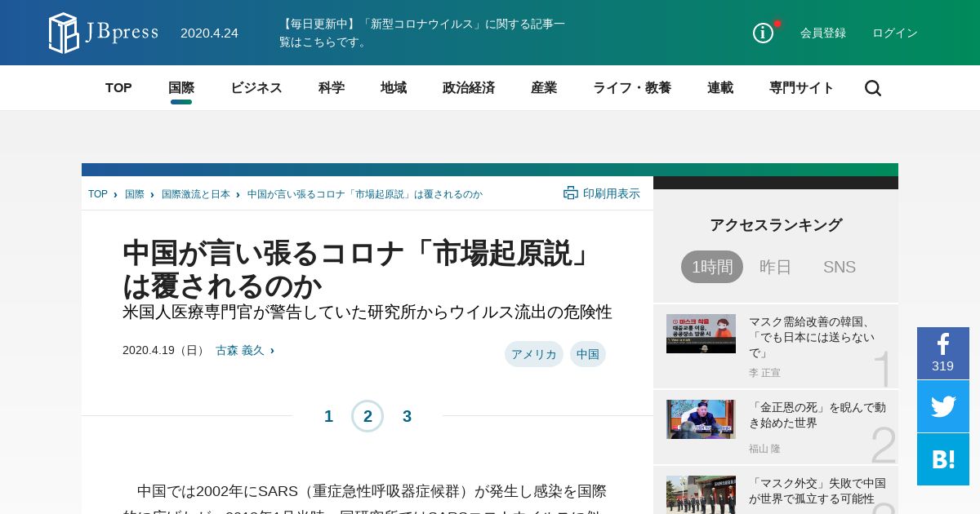Screen dimensions: 980x514
Task: Switch to the SNS ranking tab
Action: (840, 267)
